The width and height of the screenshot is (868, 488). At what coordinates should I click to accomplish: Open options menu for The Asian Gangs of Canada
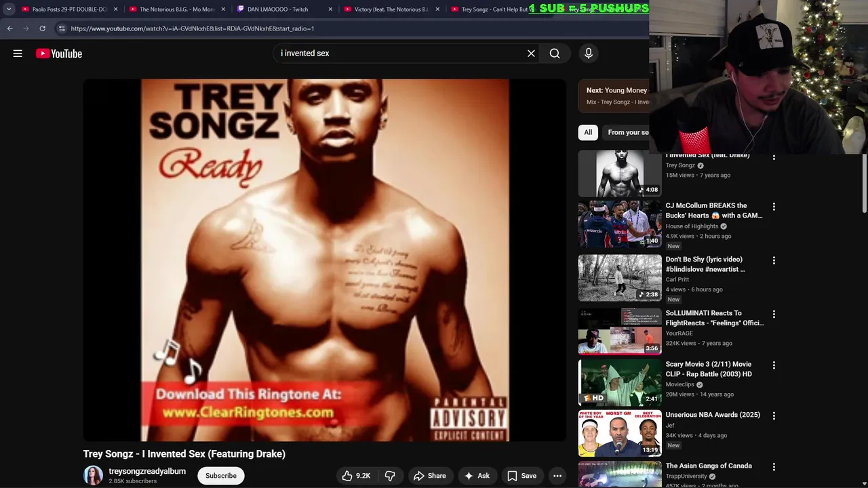(774, 467)
